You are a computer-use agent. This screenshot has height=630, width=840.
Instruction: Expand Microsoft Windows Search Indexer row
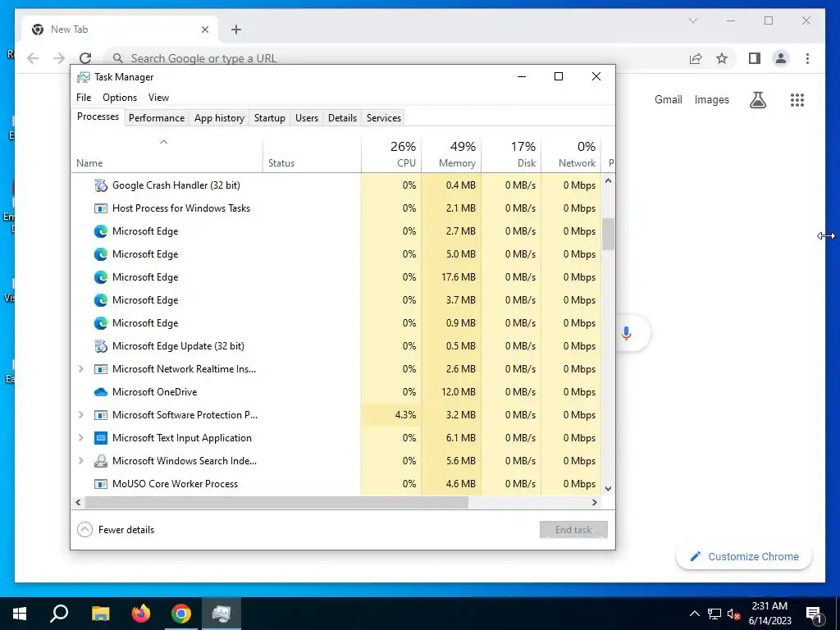pos(81,461)
